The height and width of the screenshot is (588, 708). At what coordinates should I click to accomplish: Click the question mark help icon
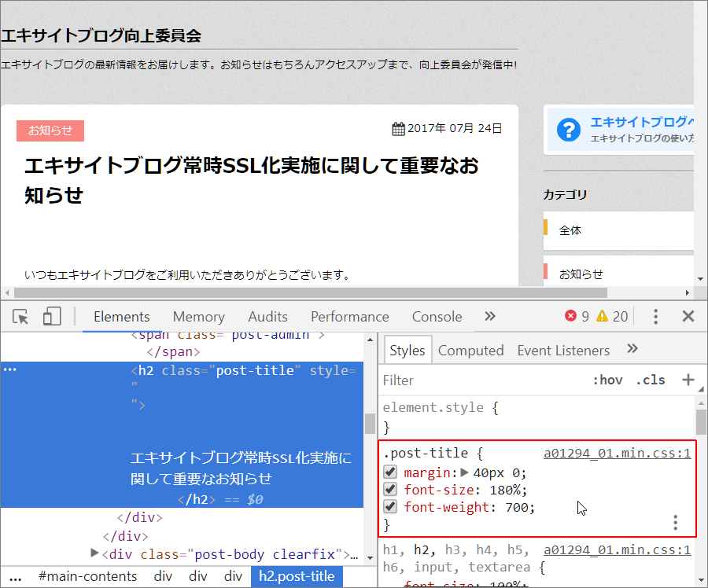tap(569, 130)
